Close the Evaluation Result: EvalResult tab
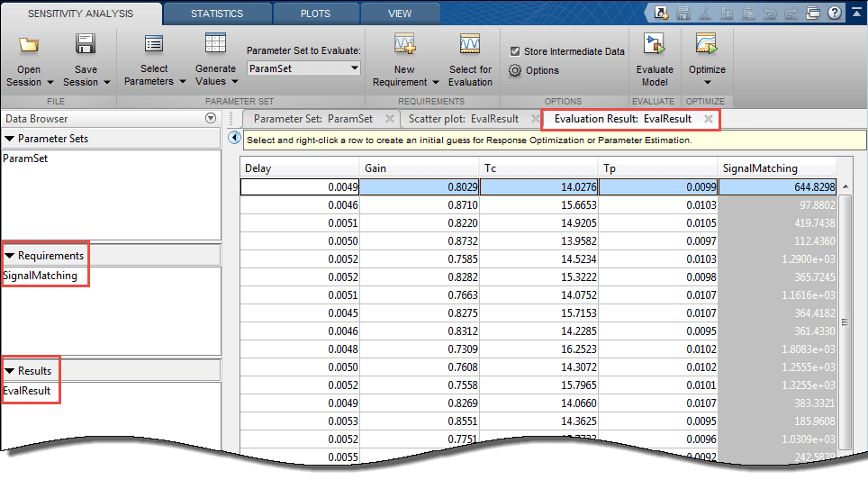Viewport: 868px width, 480px height. click(708, 119)
